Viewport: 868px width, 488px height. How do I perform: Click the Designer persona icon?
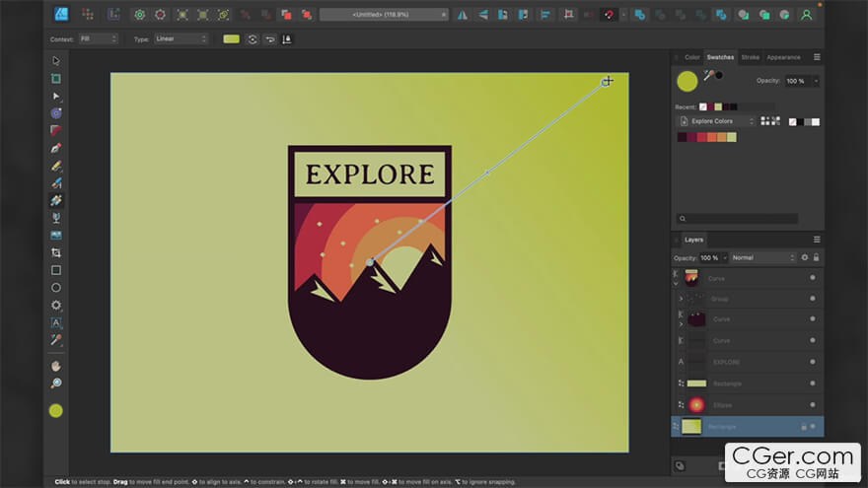point(61,14)
